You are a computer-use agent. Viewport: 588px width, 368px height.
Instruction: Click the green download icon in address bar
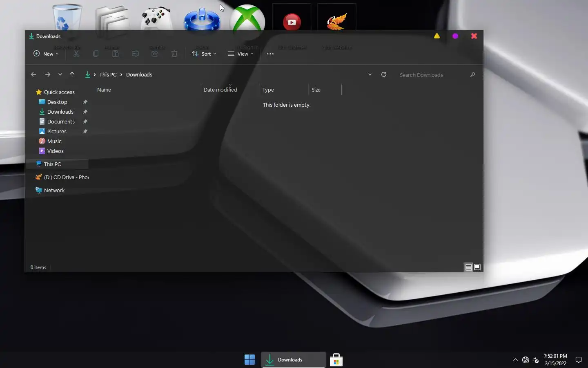87,74
